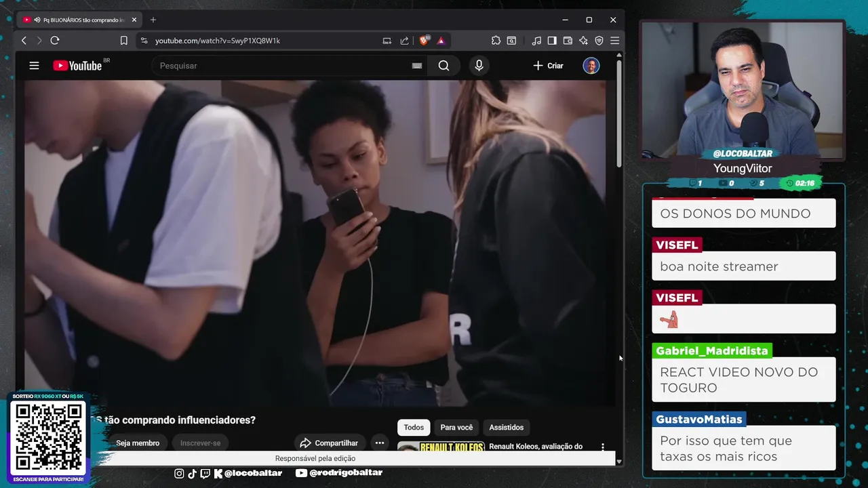Viewport: 868px width, 488px height.
Task: Click the giveaway QR code
Action: (x=48, y=439)
